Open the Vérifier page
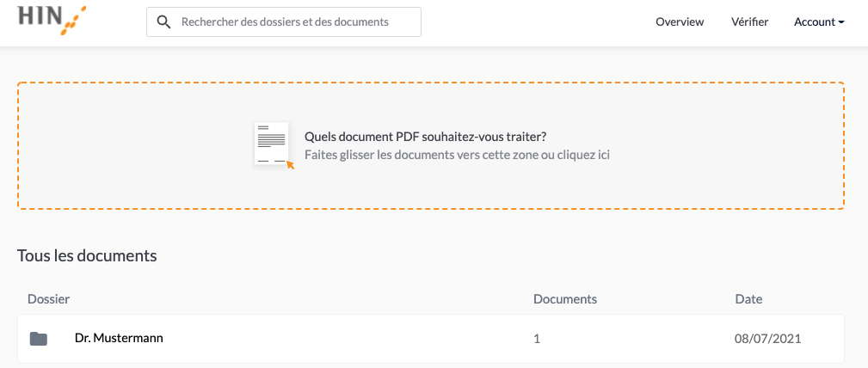The height and width of the screenshot is (368, 868). (749, 22)
